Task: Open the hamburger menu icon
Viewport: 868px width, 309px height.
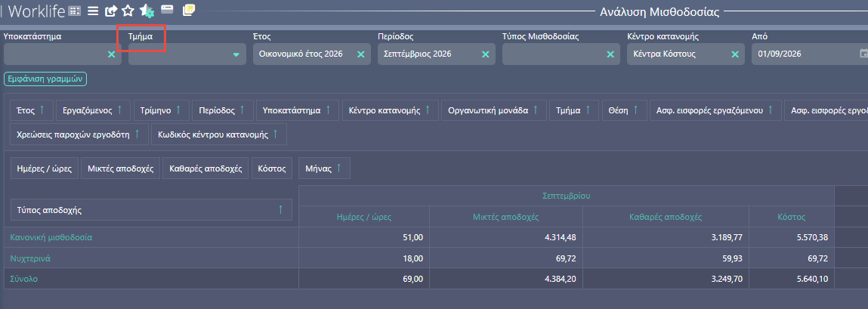Action: (x=93, y=10)
